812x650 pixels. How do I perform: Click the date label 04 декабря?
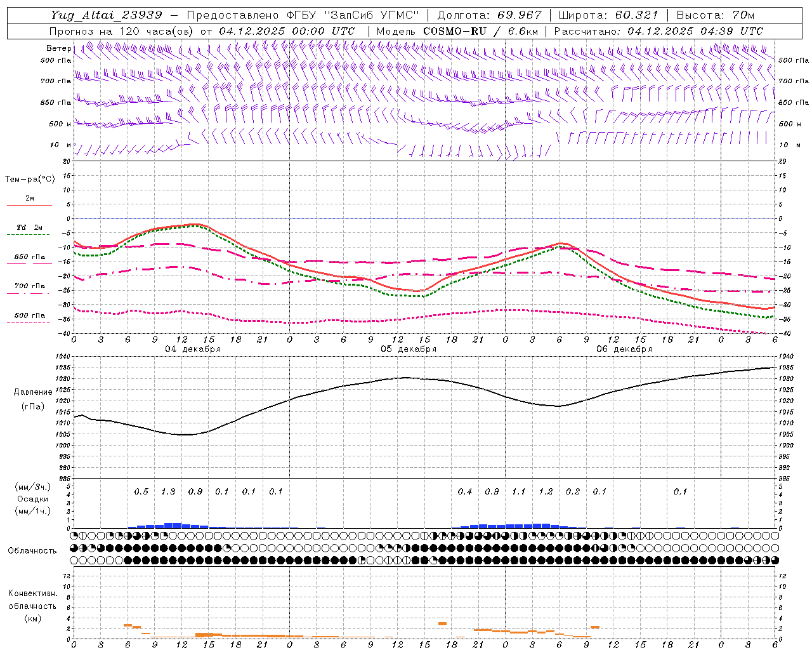coord(193,349)
